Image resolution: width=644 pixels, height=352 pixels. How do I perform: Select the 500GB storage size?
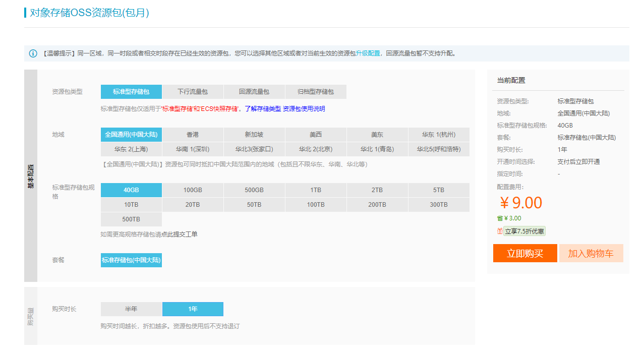tap(254, 190)
